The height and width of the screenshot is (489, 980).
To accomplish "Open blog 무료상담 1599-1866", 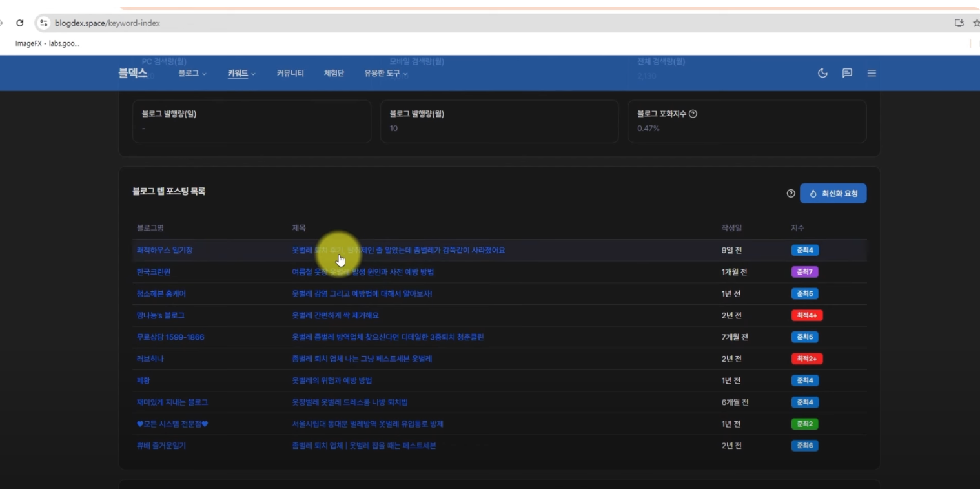I will pyautogui.click(x=170, y=337).
